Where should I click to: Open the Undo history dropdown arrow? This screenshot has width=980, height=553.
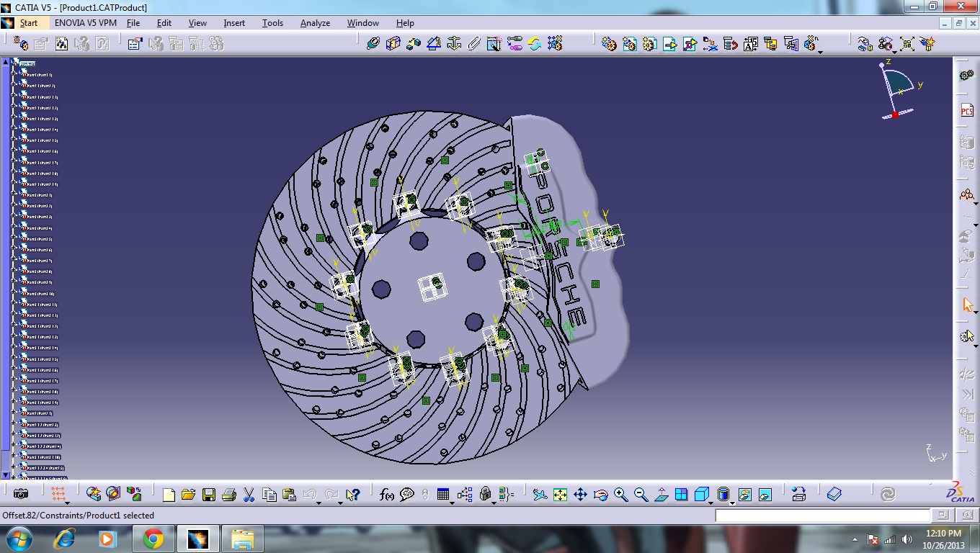pos(318,502)
